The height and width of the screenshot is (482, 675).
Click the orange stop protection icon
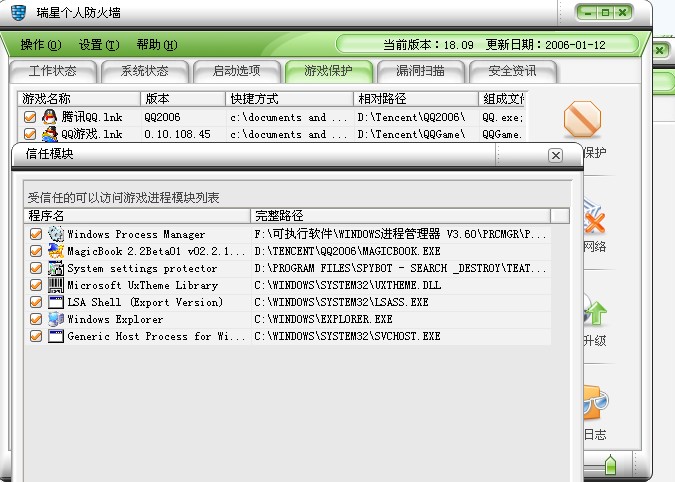[x=582, y=119]
